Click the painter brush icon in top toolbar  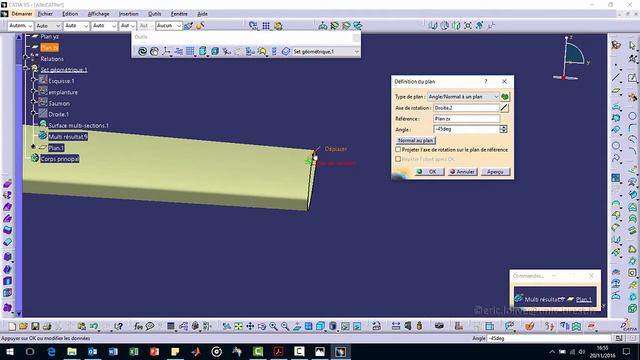188,26
